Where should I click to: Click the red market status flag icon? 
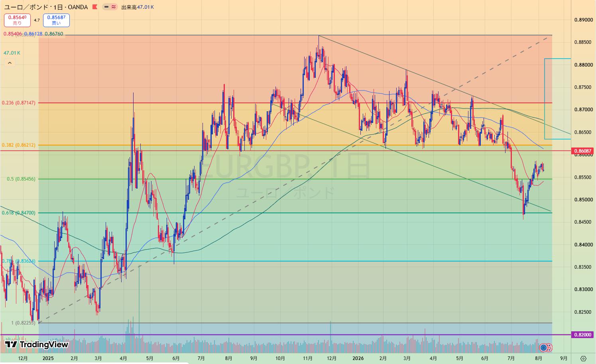pos(94,7)
